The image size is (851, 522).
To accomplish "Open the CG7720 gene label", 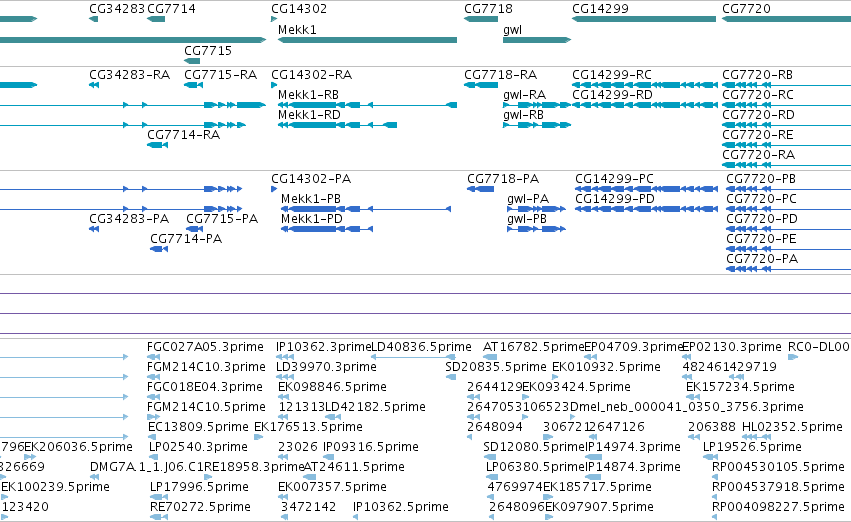I will click(746, 9).
